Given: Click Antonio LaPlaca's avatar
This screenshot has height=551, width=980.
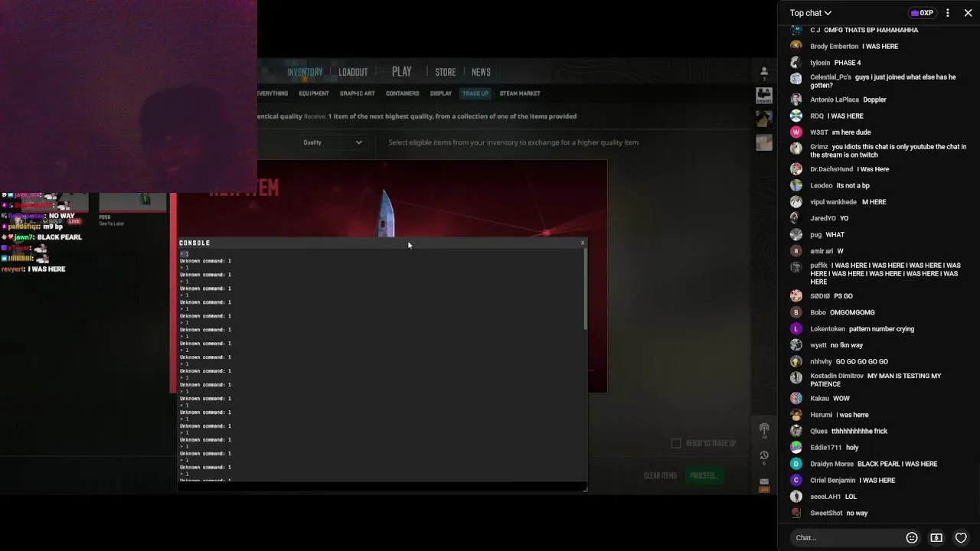Looking at the screenshot, I should [x=796, y=99].
